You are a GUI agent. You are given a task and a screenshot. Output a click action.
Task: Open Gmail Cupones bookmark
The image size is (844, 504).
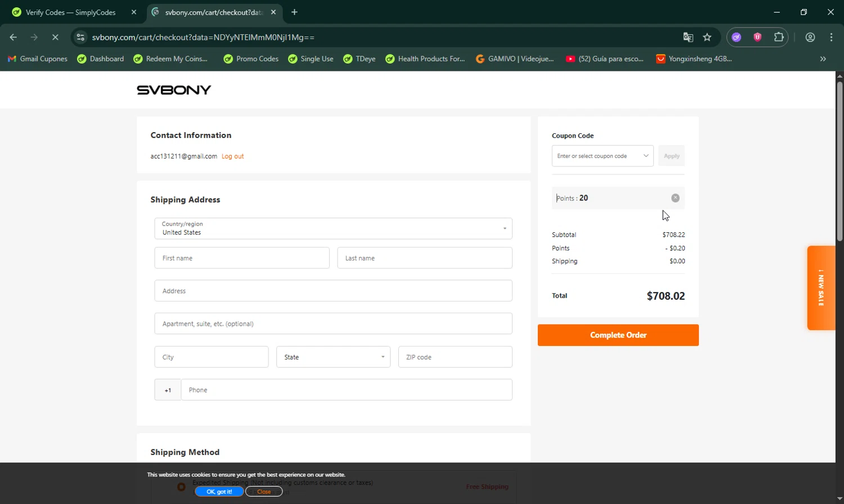click(37, 58)
